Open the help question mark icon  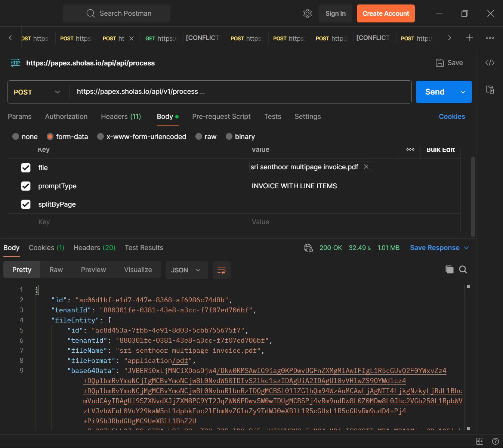496,441
